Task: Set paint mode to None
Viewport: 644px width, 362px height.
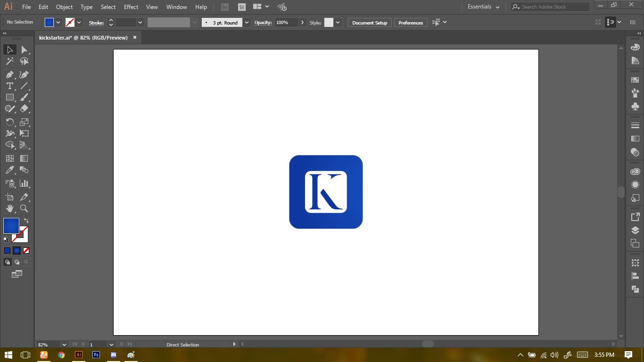Action: [26, 251]
